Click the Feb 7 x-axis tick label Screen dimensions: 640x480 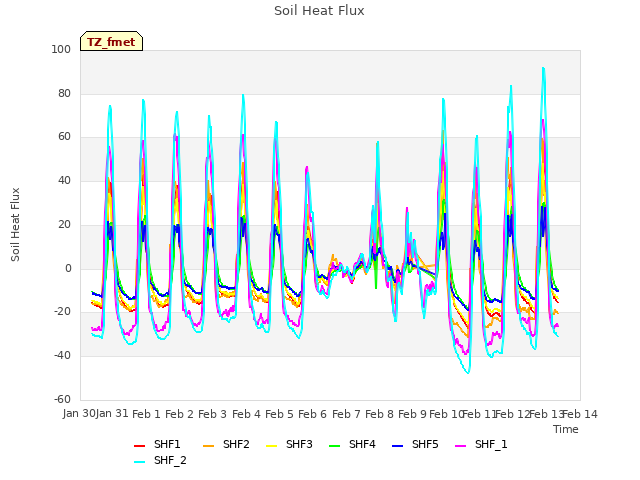[x=346, y=414]
